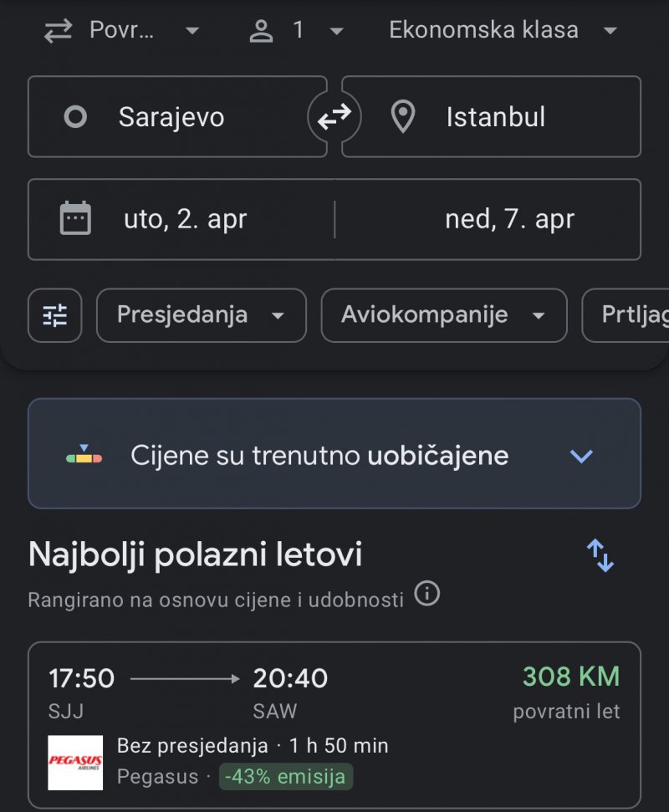669x812 pixels.
Task: Expand the Cijene su trenutno uobičajene panel
Action: point(334,453)
